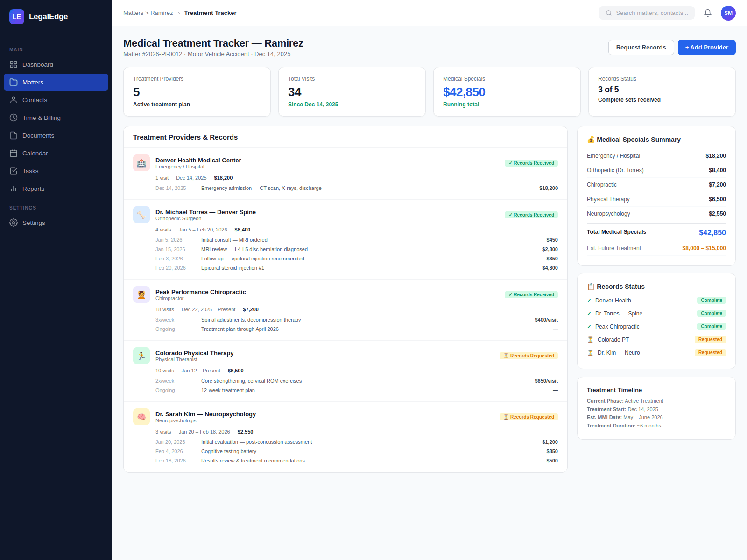Navigate to Documents
The width and height of the screenshot is (747, 560).
coord(56,135)
